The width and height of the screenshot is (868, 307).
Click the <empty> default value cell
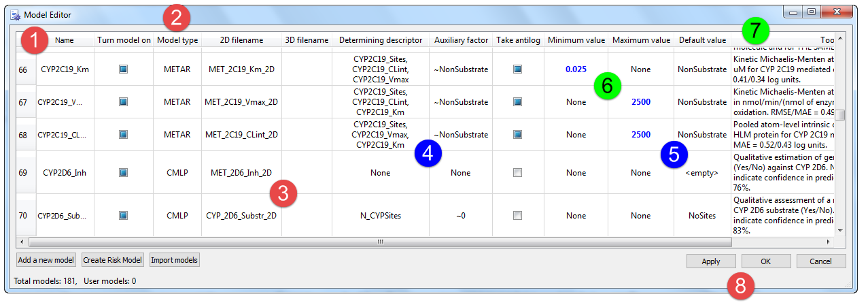pyautogui.click(x=702, y=172)
